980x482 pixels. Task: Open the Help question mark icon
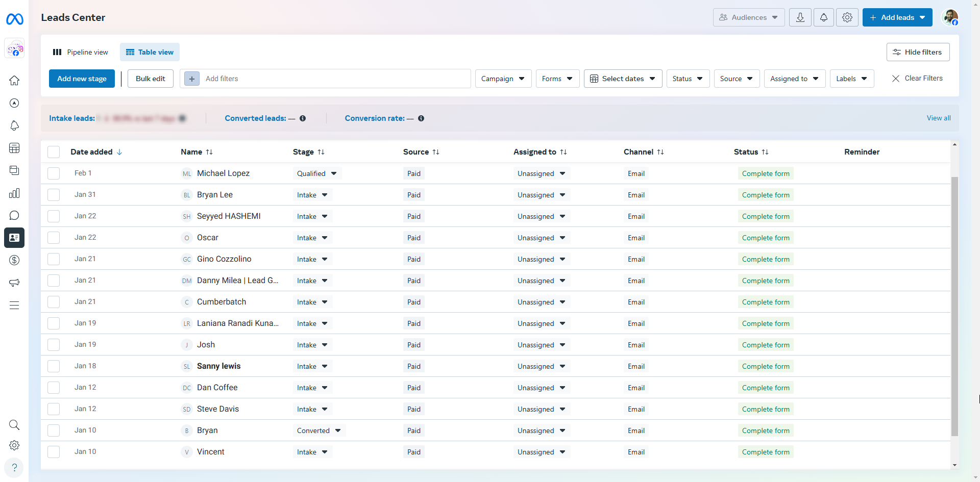pos(14,467)
